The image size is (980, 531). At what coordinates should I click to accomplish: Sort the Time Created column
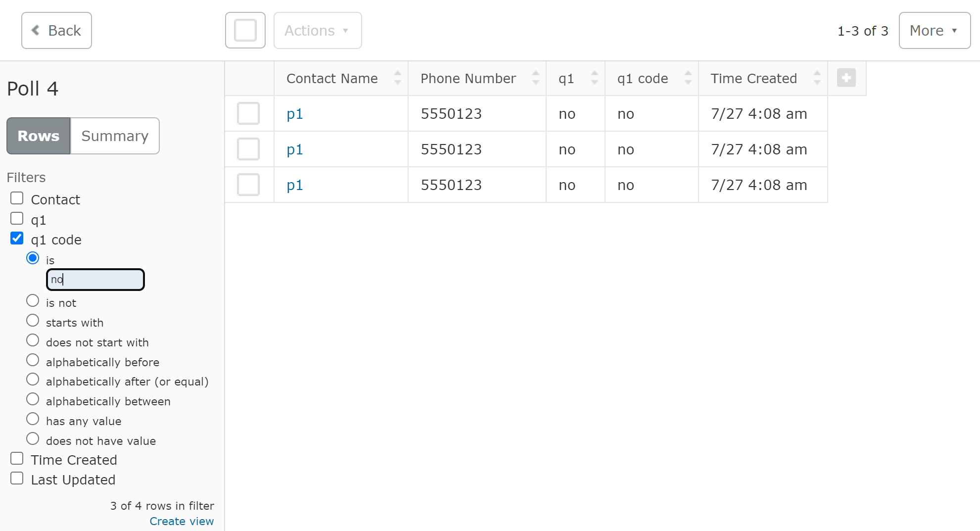click(817, 78)
